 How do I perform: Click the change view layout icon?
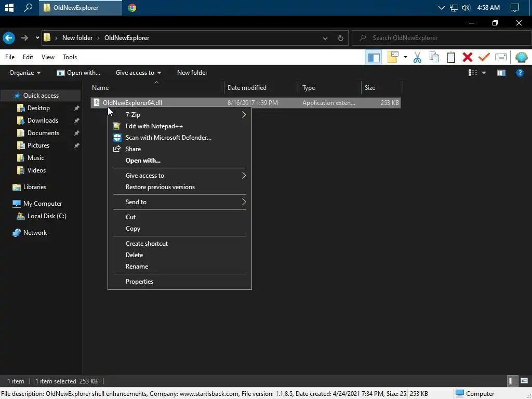click(x=473, y=73)
